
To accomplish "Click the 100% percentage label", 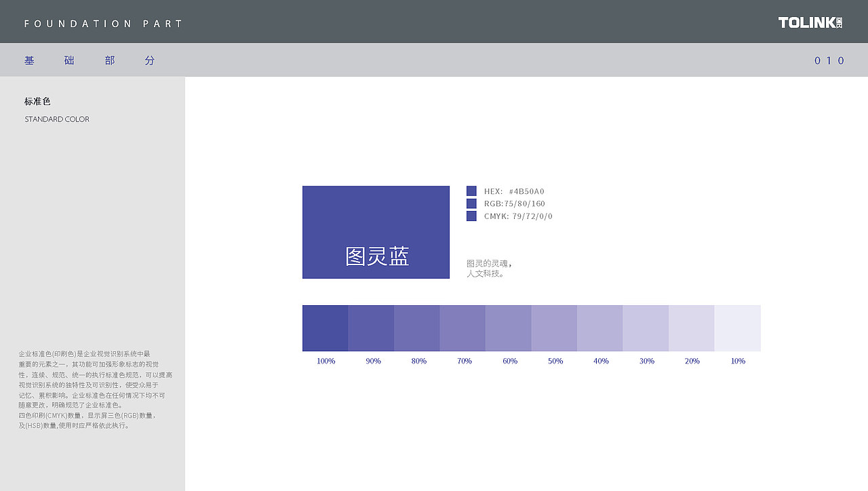I will pyautogui.click(x=326, y=361).
